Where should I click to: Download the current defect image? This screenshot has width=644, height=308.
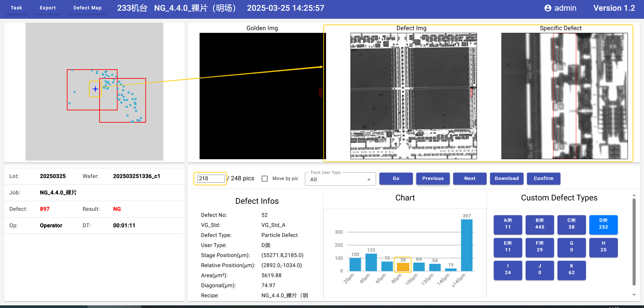[x=506, y=179]
